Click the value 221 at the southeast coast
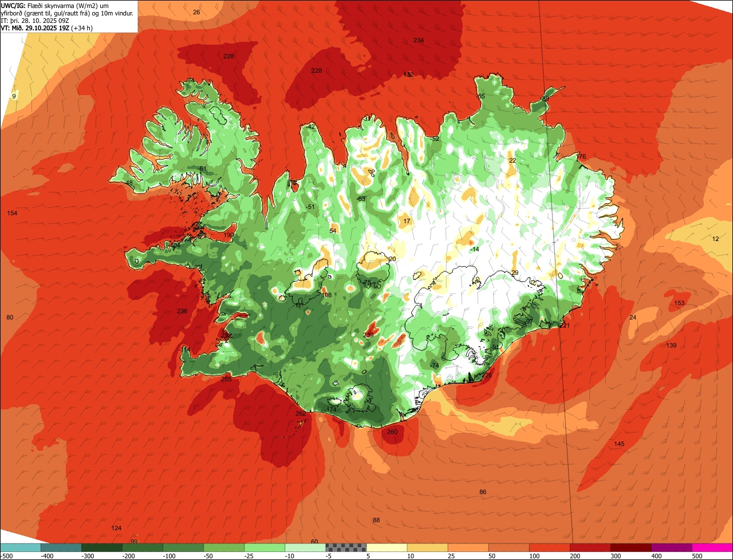Viewport: 733px width, 560px height. click(x=565, y=325)
